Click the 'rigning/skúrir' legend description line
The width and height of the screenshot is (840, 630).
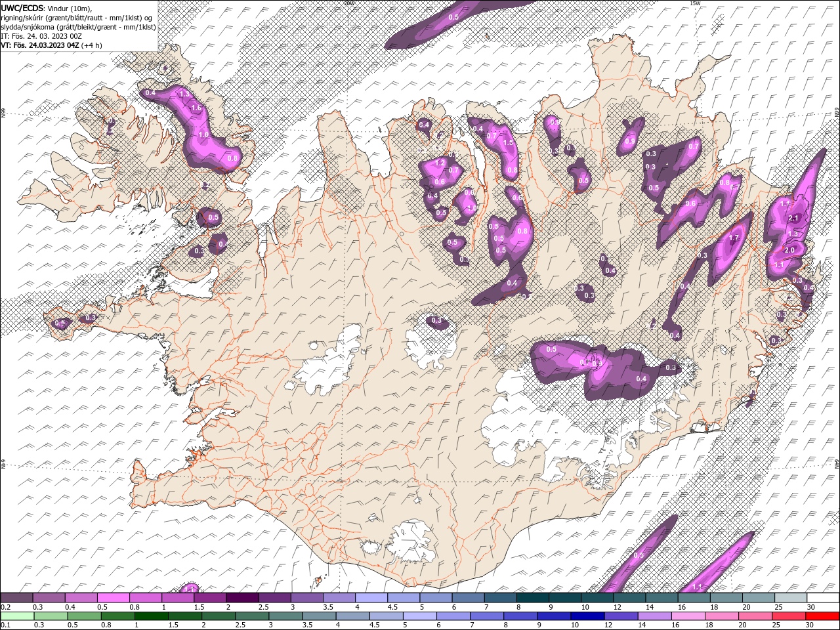point(76,17)
